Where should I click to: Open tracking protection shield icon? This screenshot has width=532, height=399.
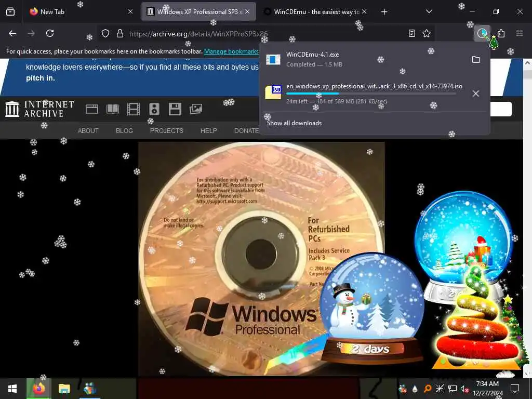click(x=105, y=33)
